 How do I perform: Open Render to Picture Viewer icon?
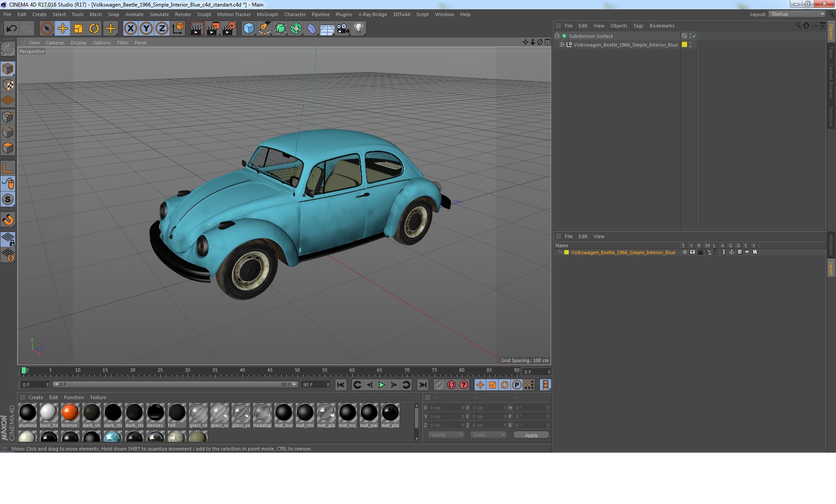pos(213,29)
